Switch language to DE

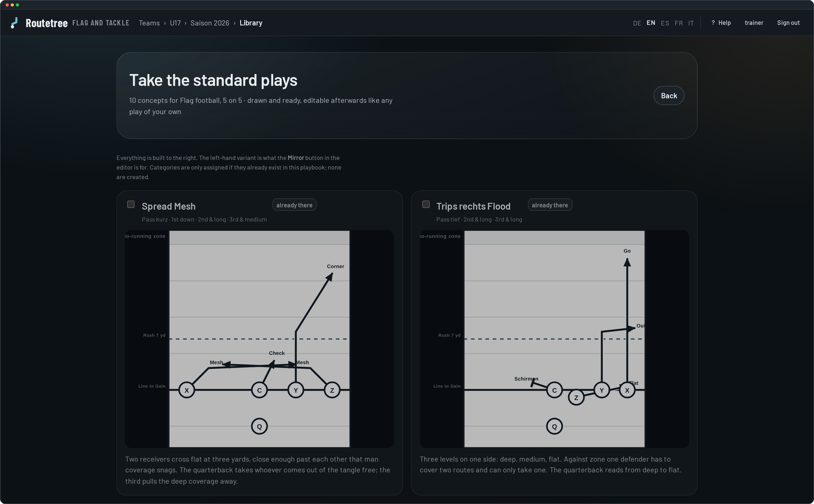637,23
